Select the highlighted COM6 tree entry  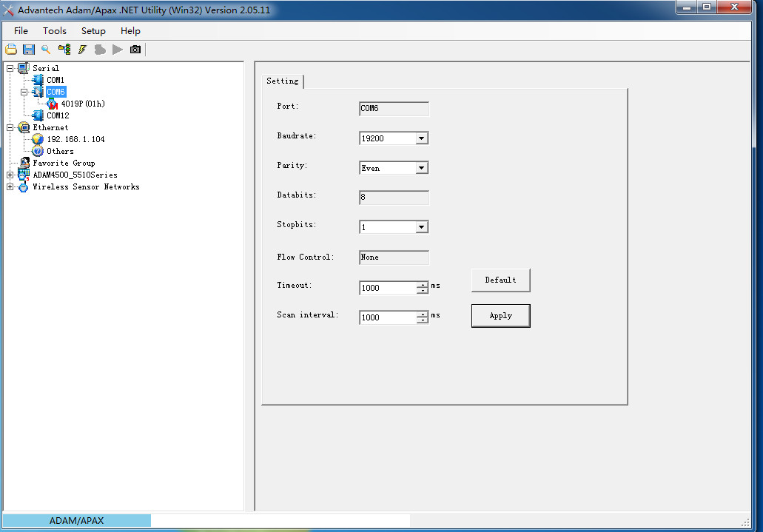pos(56,92)
